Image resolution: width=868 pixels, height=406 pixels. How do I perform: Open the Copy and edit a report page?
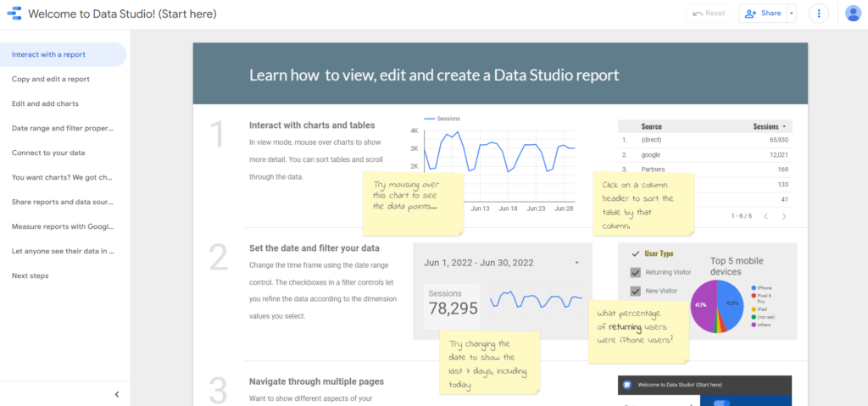63,79
